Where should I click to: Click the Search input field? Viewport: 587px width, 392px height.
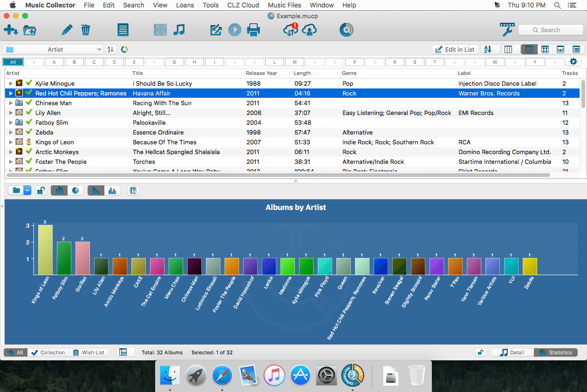coord(550,30)
